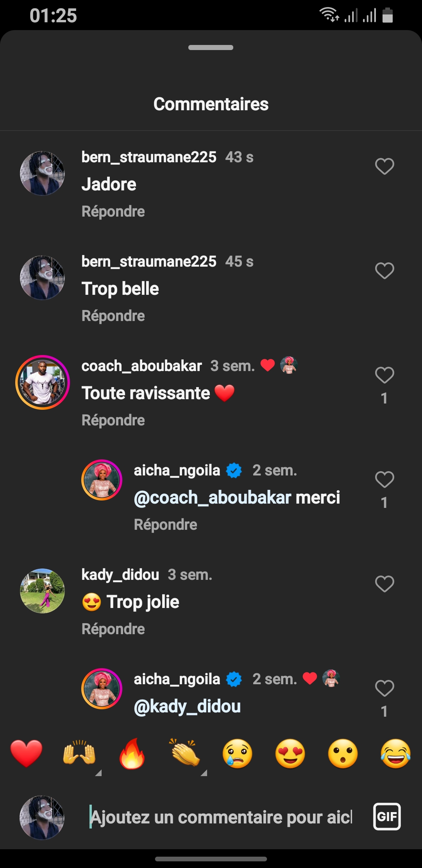Like the 'Trop belle' comment

pos(384,271)
